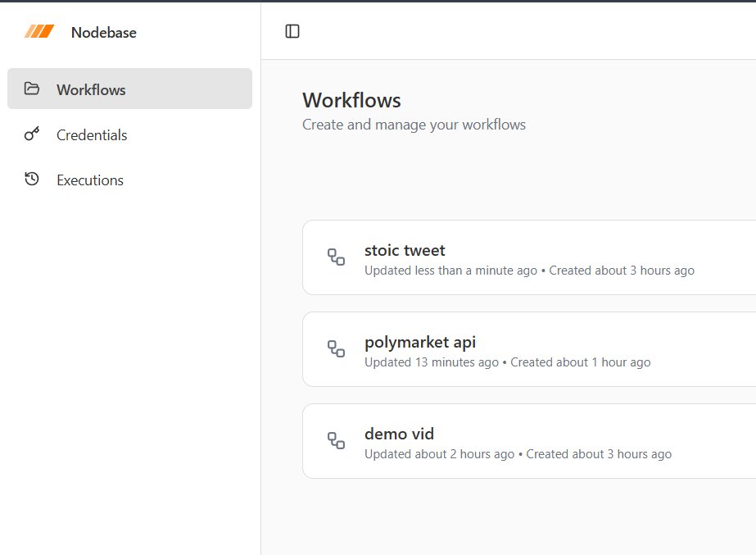Open the stoic tweet workflow

pos(405,250)
